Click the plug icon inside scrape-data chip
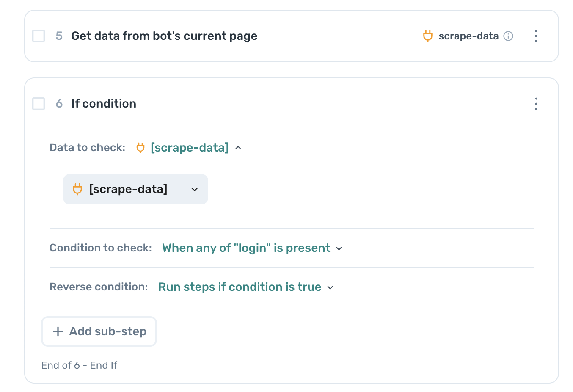Screen dimensions: 573x392 coord(77,189)
